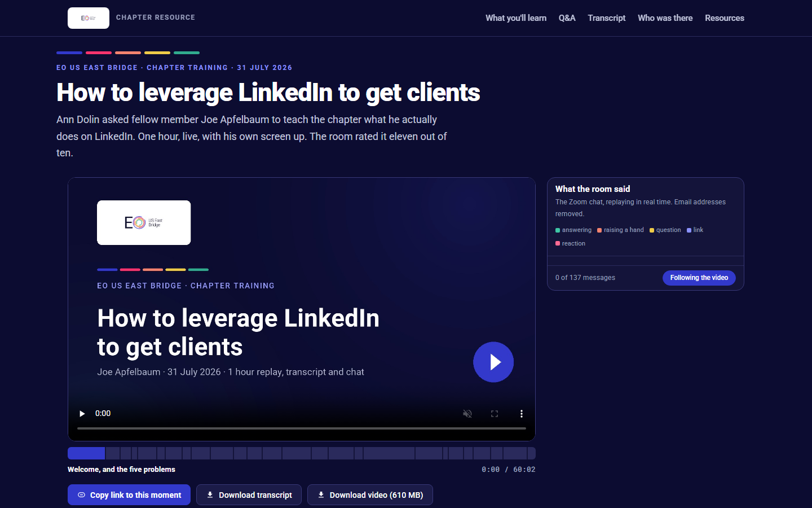
Task: Click the video progress bar
Action: [x=302, y=428]
